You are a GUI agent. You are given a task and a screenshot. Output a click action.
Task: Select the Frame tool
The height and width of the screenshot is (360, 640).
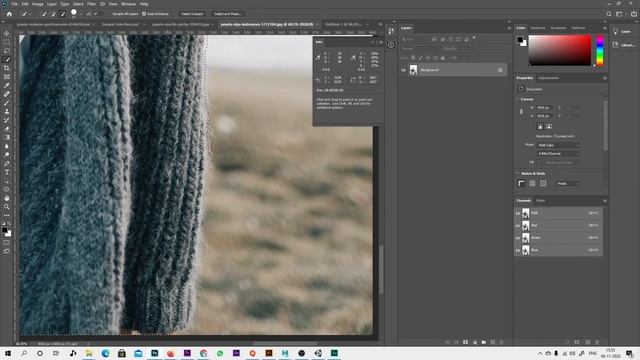(x=7, y=77)
